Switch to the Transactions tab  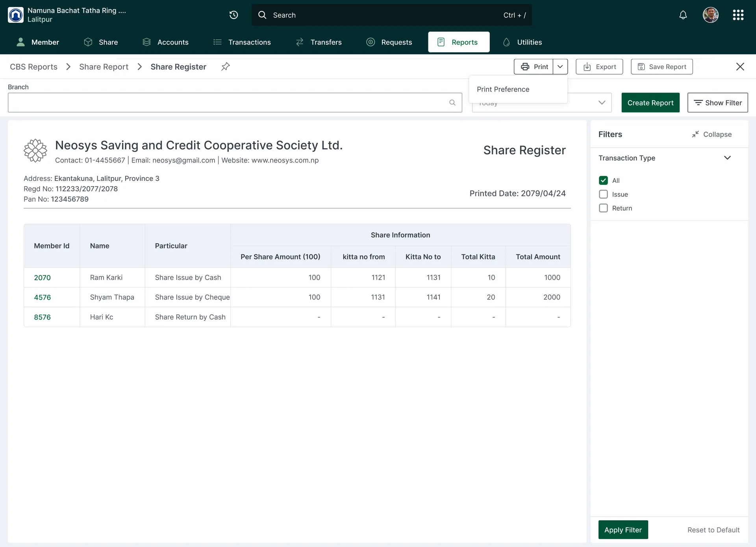tap(242, 42)
